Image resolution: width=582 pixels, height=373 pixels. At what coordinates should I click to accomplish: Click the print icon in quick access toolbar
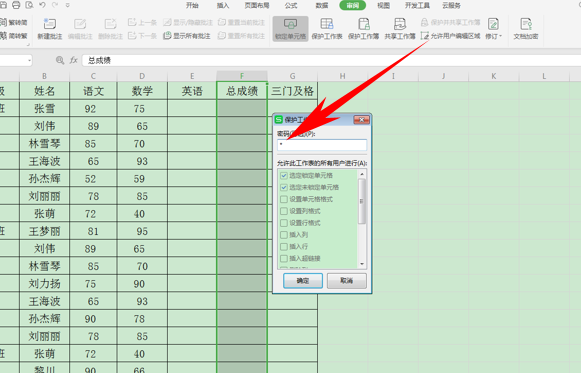click(16, 5)
